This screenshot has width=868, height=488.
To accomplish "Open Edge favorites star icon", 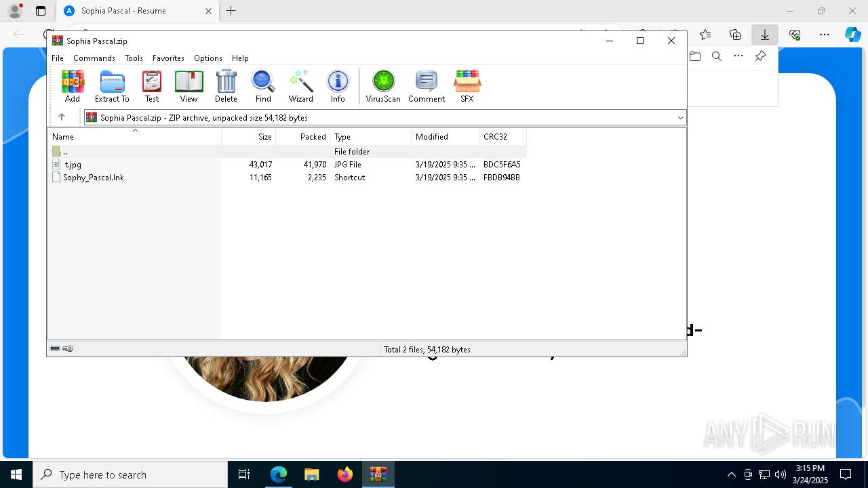I will tap(705, 35).
